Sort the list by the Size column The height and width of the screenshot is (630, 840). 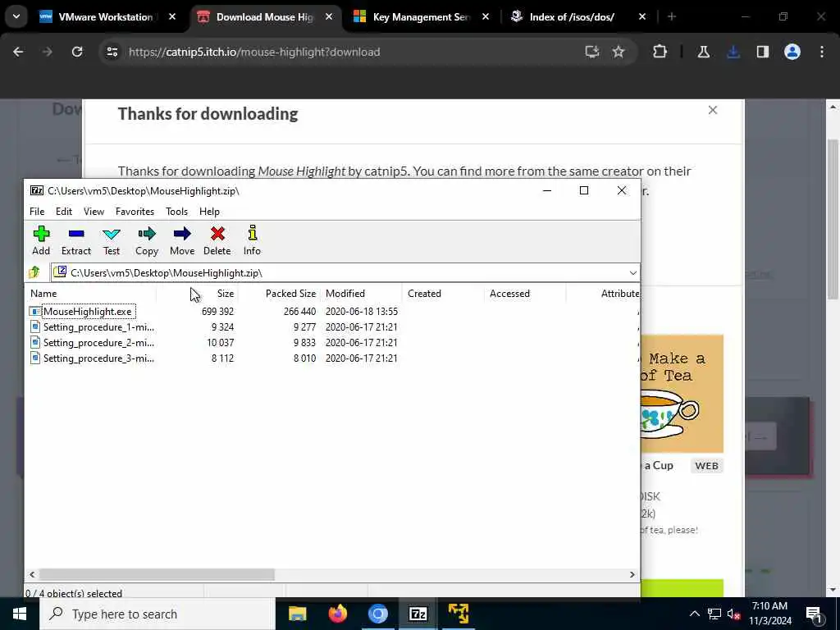point(197,294)
